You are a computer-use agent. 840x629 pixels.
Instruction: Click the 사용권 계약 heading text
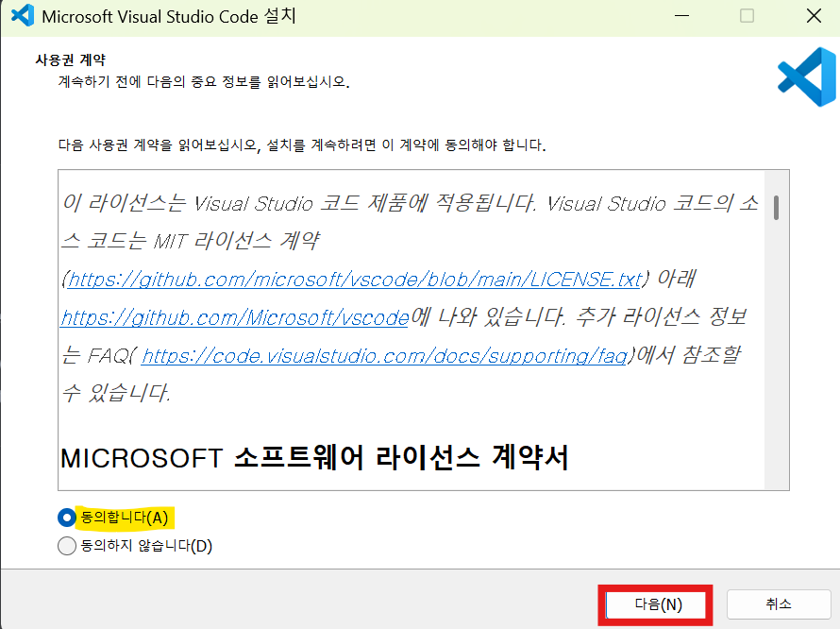tap(70, 60)
